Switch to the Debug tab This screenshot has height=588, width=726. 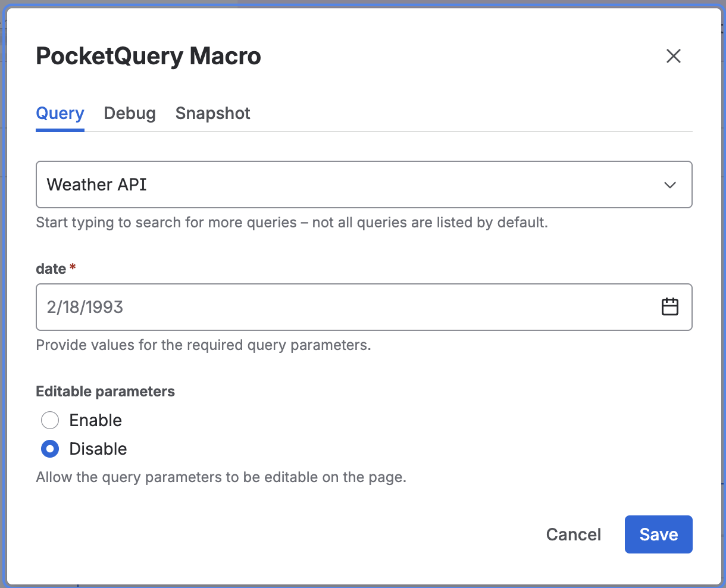pyautogui.click(x=130, y=114)
